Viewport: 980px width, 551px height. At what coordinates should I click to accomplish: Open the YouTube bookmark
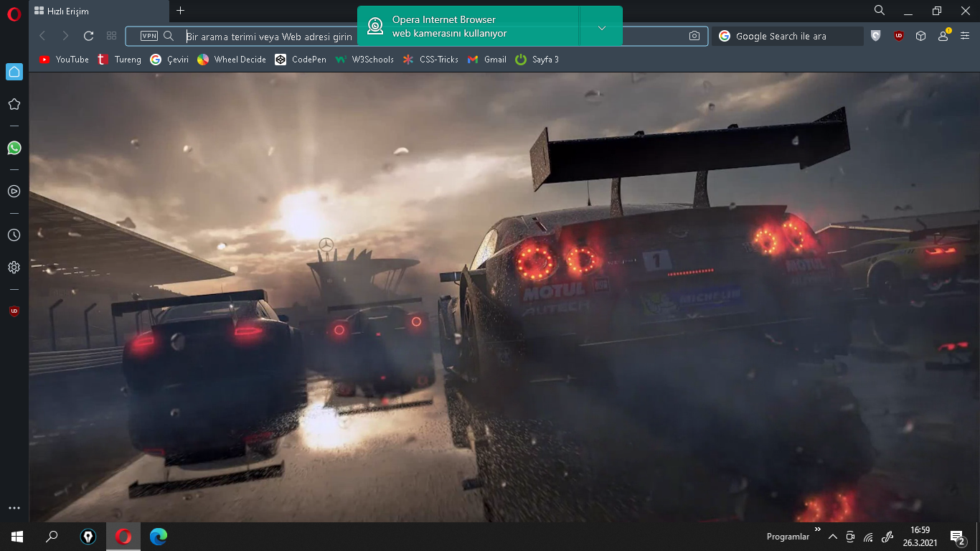pyautogui.click(x=64, y=60)
